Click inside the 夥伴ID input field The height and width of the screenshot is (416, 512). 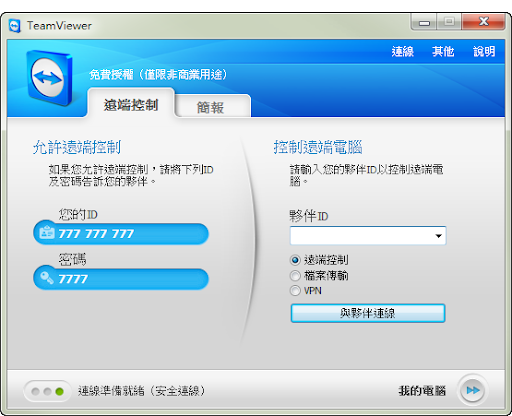tap(362, 236)
